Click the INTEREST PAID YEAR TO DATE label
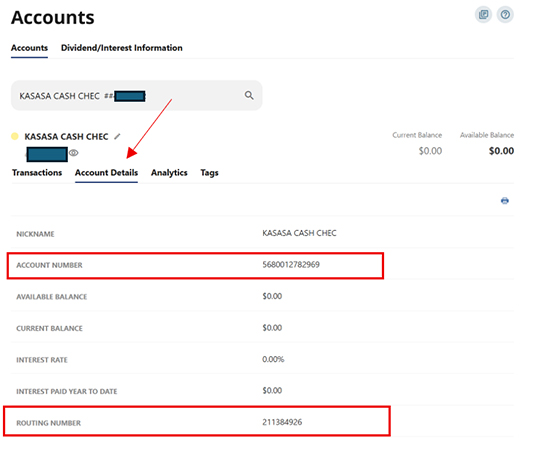 tap(67, 392)
